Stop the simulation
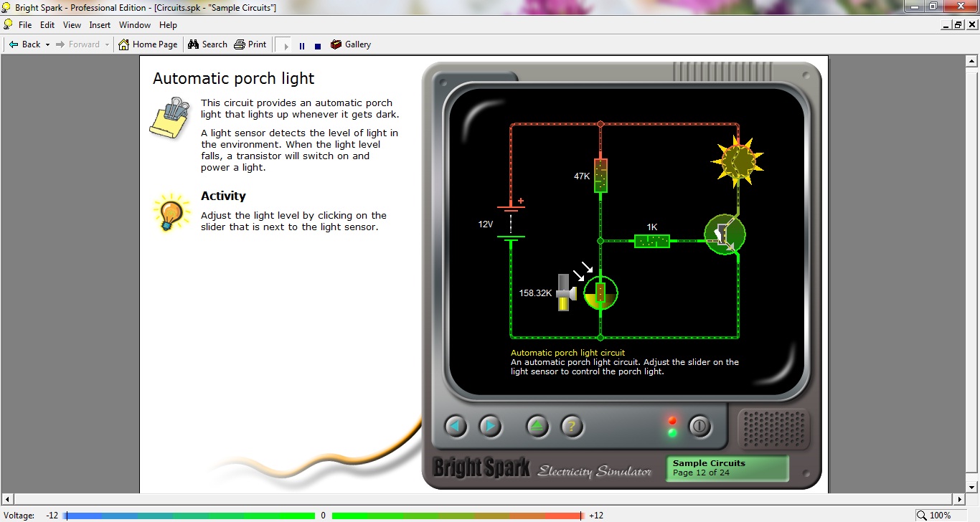 318,46
